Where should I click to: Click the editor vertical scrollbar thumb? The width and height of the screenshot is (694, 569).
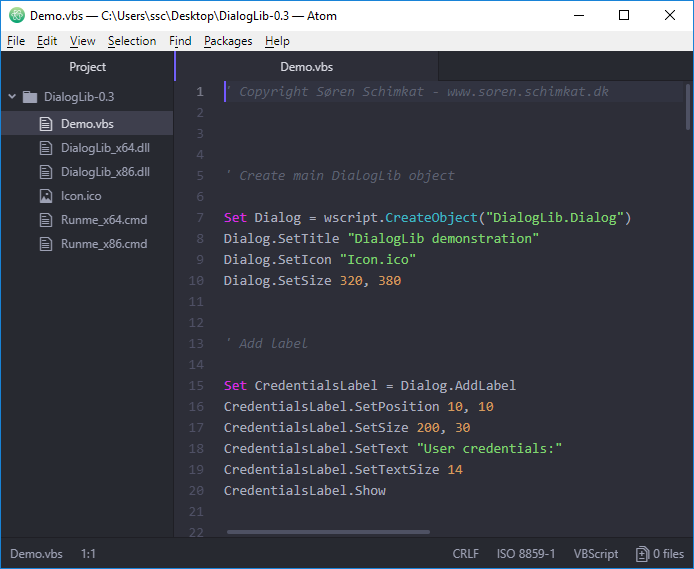[x=688, y=106]
